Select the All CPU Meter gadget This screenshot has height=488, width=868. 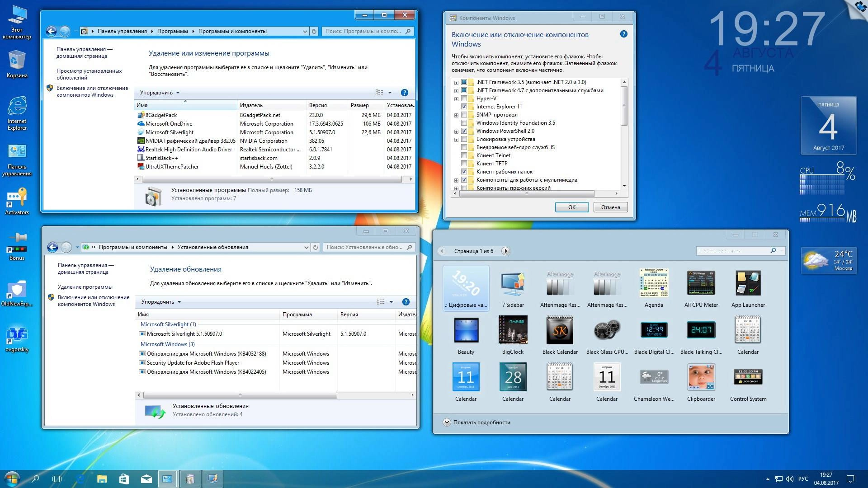(x=701, y=283)
